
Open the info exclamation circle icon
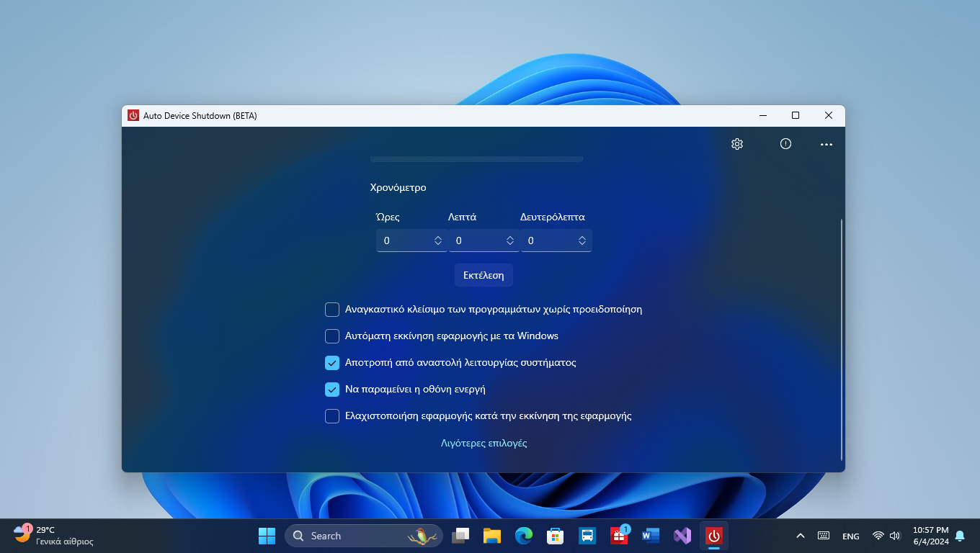785,144
